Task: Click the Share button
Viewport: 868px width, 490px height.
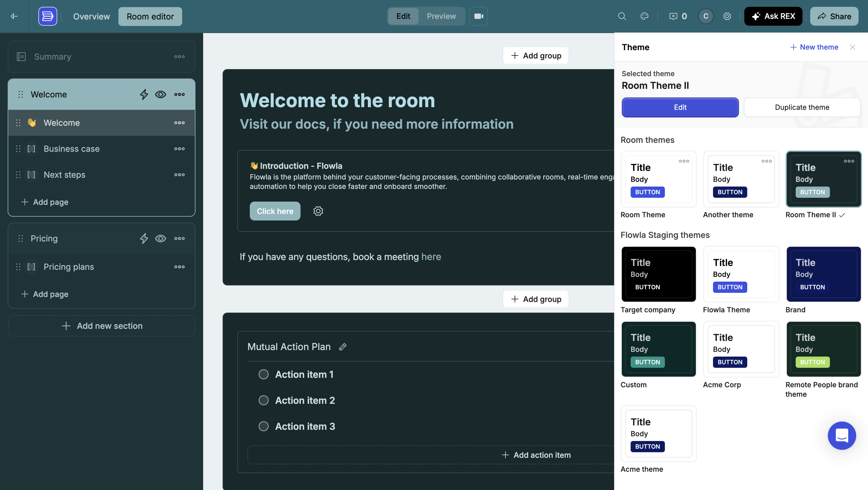Action: tap(834, 16)
